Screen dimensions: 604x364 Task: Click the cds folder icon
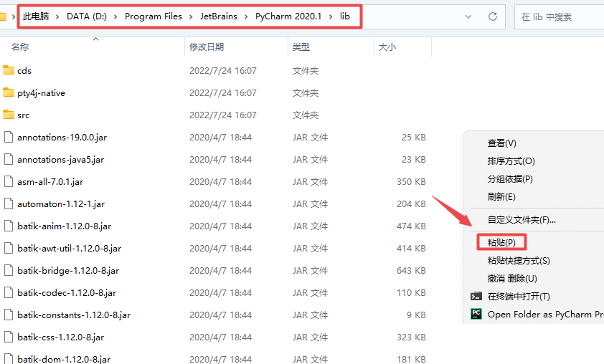(9, 70)
